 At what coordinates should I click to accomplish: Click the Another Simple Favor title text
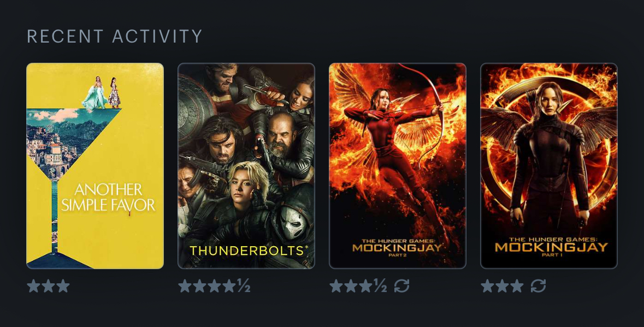pos(108,198)
